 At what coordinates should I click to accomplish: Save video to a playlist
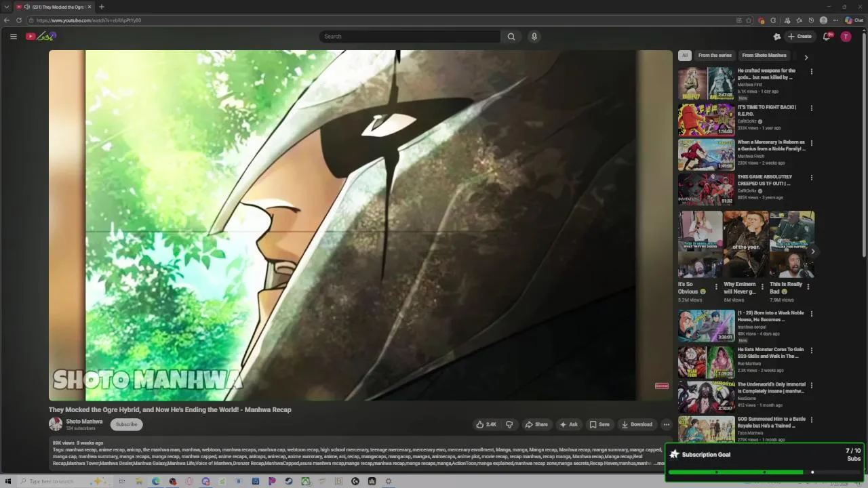[599, 424]
